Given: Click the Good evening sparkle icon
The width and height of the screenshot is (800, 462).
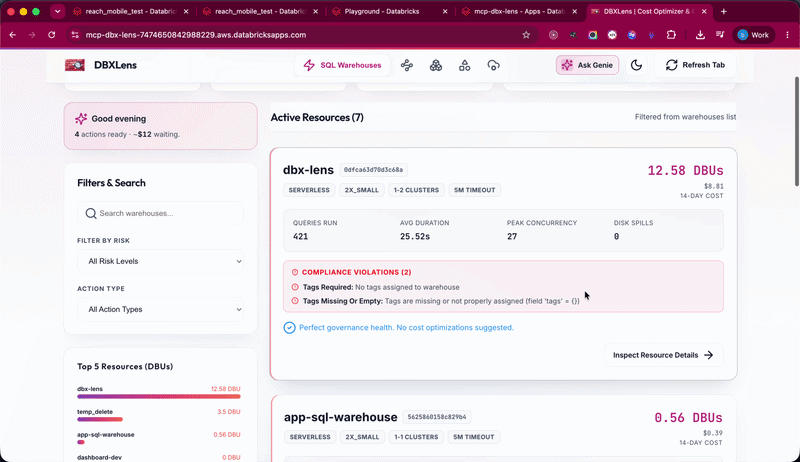Looking at the screenshot, I should click(x=81, y=119).
